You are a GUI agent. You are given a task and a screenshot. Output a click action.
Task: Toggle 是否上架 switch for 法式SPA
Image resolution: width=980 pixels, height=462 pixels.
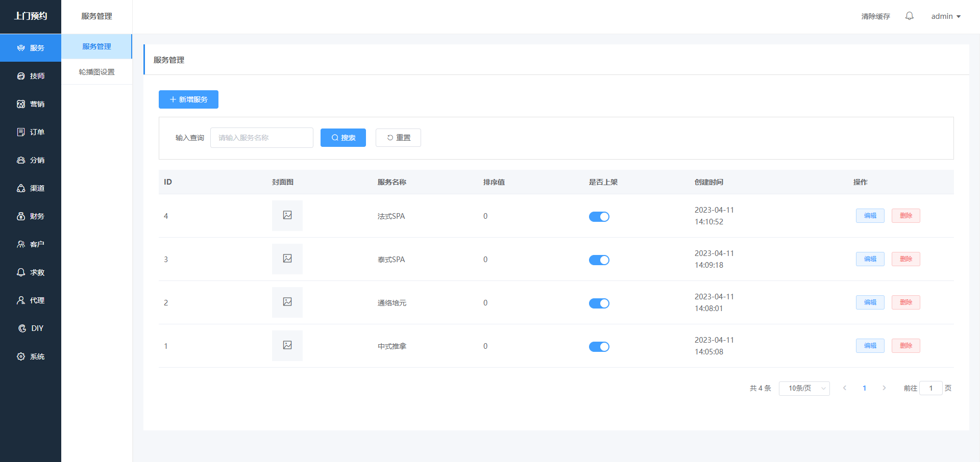(599, 217)
